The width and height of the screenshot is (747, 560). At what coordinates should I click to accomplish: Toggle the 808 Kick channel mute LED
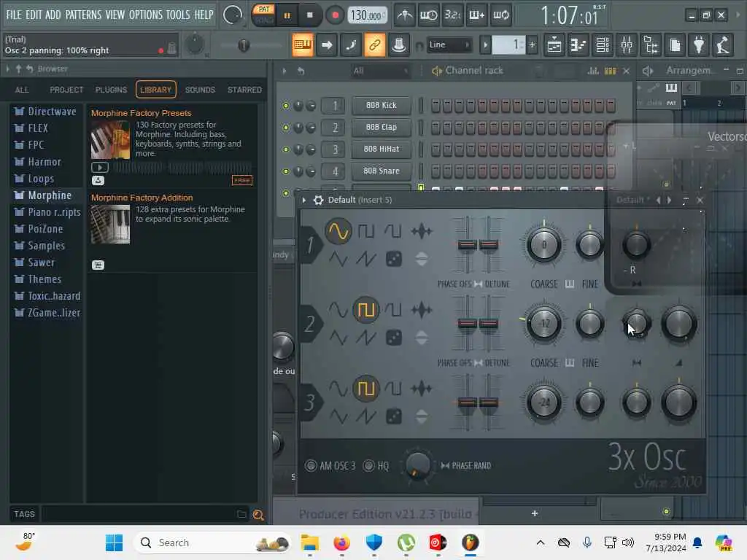click(x=286, y=106)
